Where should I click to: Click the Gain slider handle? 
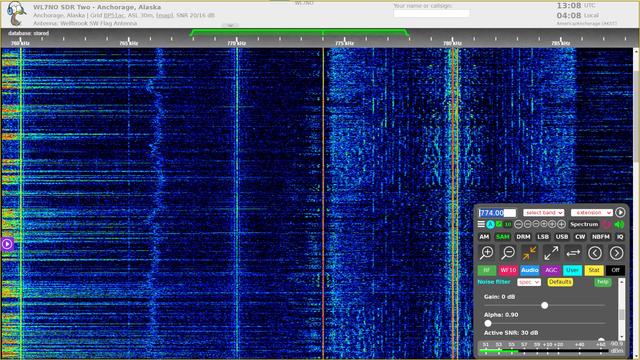[x=544, y=305]
